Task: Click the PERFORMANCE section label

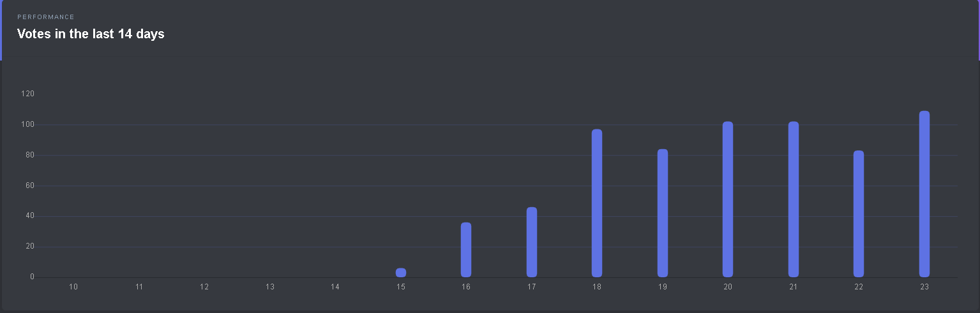Action: click(46, 17)
